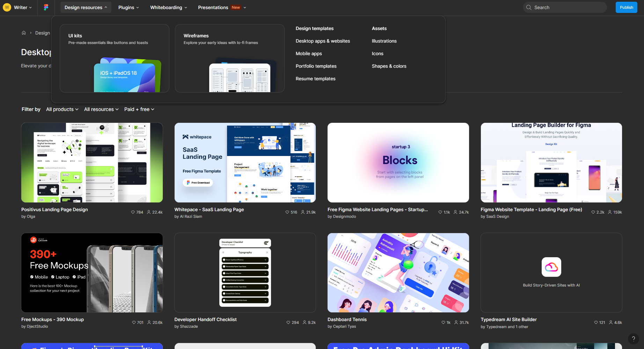
Task: Open the All resources filter
Action: pos(101,109)
